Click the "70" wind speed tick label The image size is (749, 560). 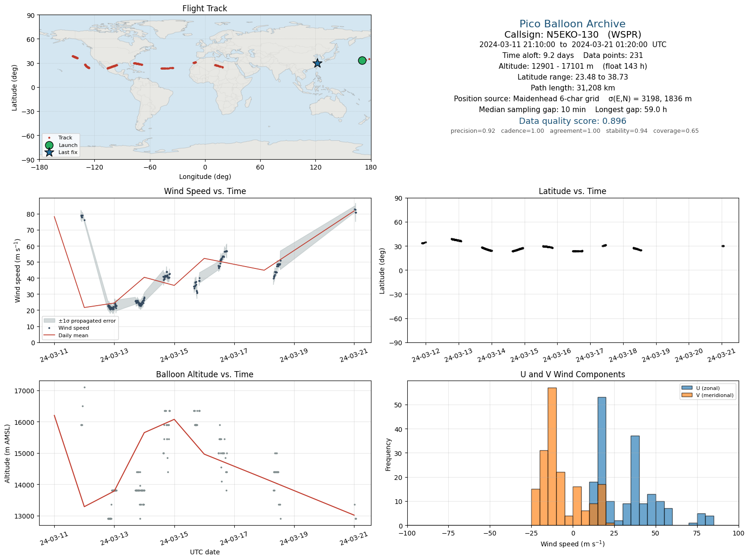(31, 230)
